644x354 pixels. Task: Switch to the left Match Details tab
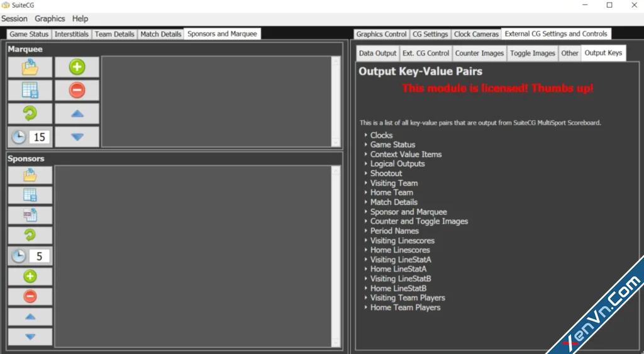coord(160,34)
